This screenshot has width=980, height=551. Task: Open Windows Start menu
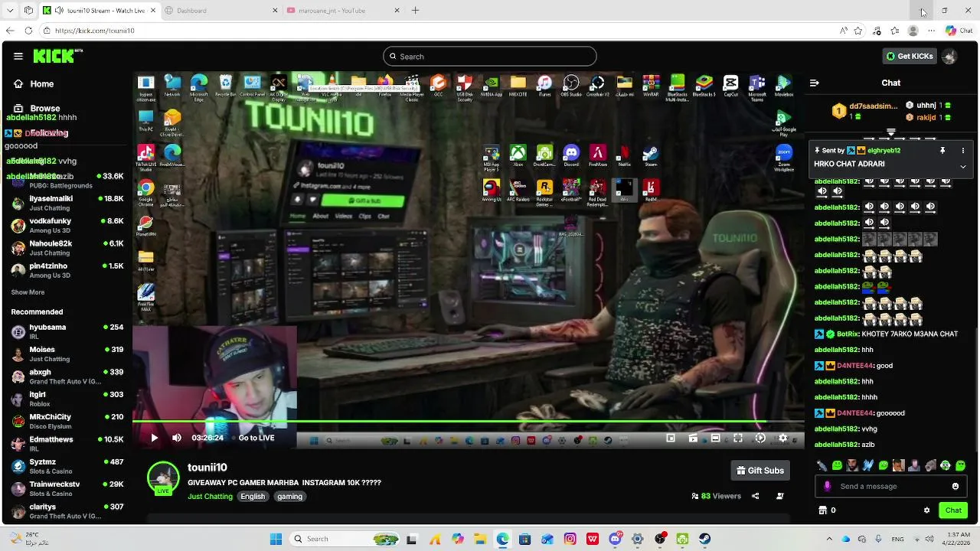(276, 539)
